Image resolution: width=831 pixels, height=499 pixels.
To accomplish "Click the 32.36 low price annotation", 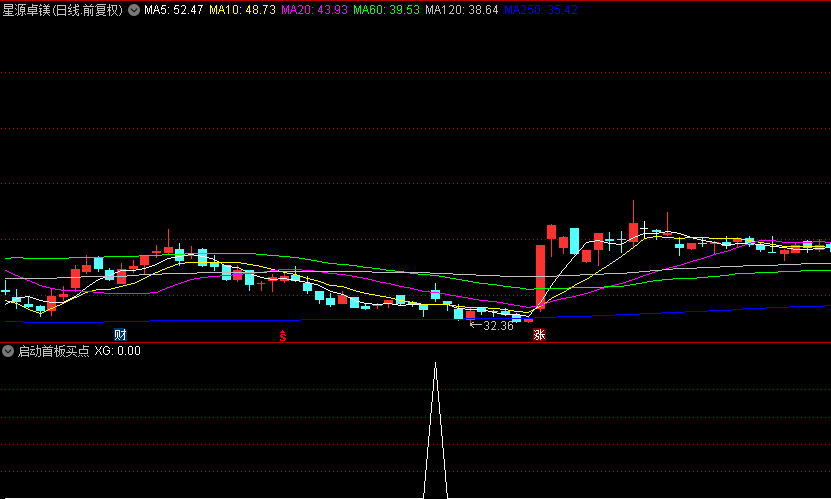I will coord(498,326).
